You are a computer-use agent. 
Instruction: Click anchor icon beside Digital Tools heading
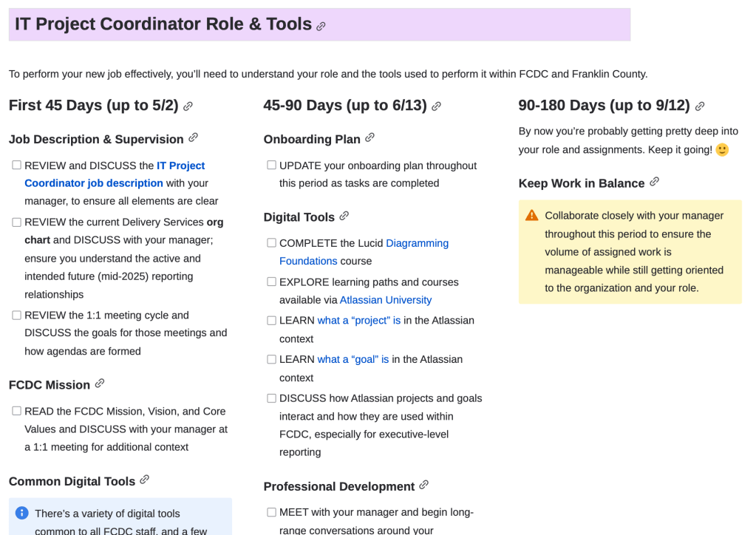[x=344, y=216]
